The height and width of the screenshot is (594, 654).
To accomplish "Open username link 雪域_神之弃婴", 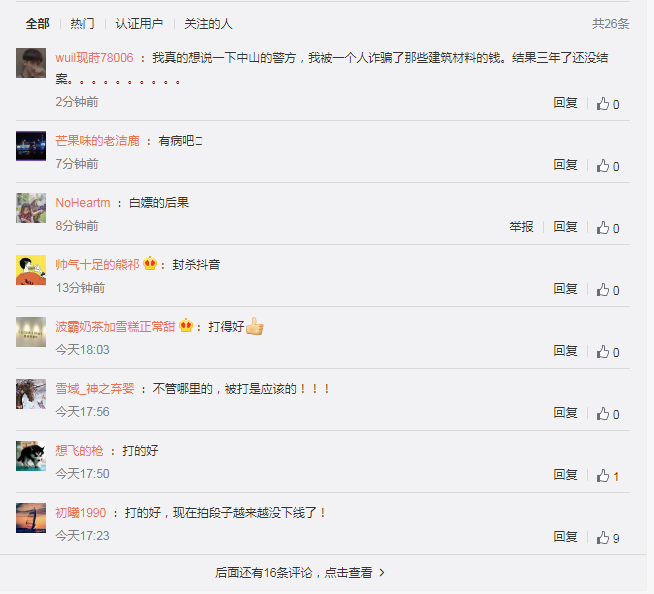I will pyautogui.click(x=95, y=389).
